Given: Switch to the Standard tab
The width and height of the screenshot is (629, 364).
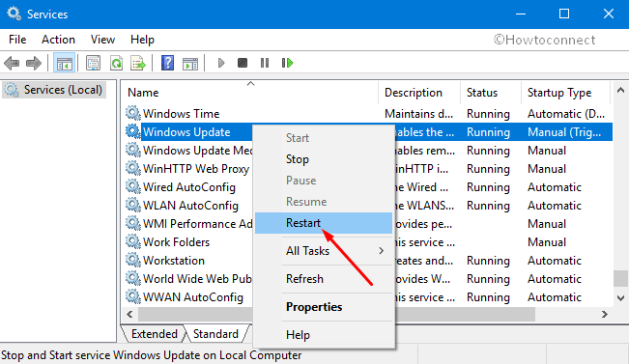Looking at the screenshot, I should [x=215, y=334].
